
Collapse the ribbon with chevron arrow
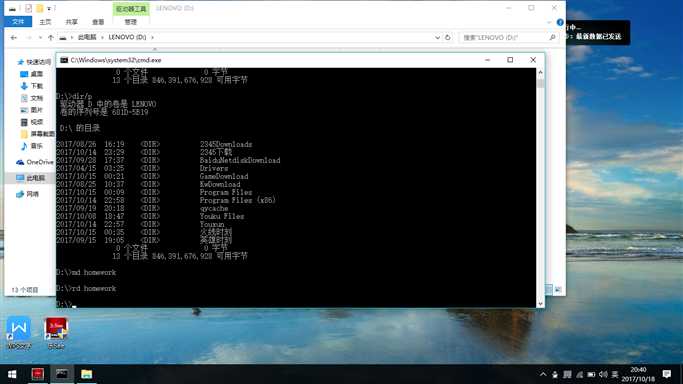point(549,22)
